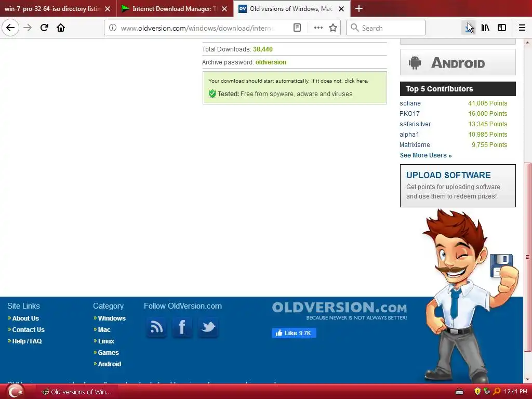Open the Library bookmarks and history menu
The width and height of the screenshot is (532, 399).
486,28
